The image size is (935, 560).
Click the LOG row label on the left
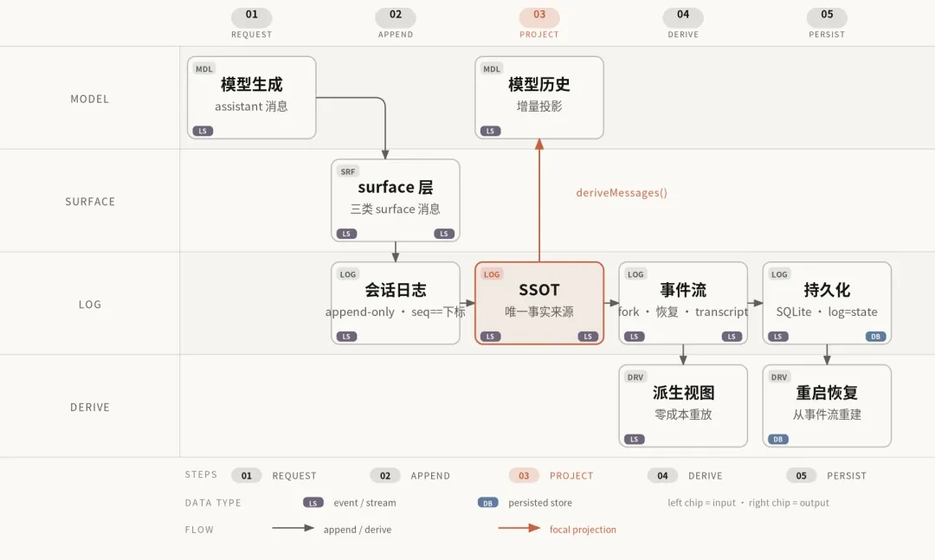click(x=90, y=304)
